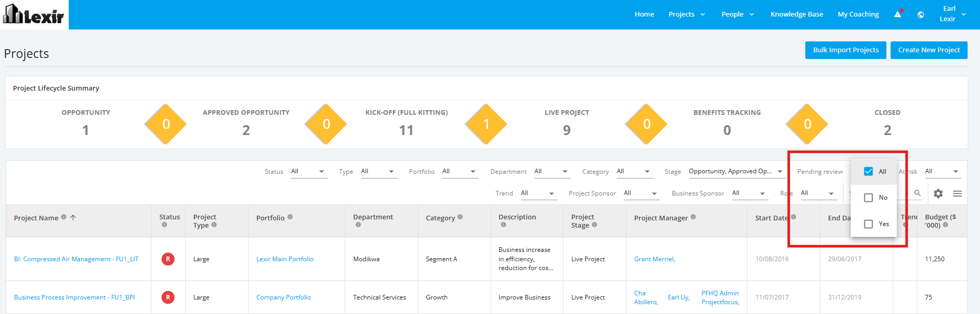The width and height of the screenshot is (980, 314).
Task: Open the notifications bell icon
Action: [898, 14]
